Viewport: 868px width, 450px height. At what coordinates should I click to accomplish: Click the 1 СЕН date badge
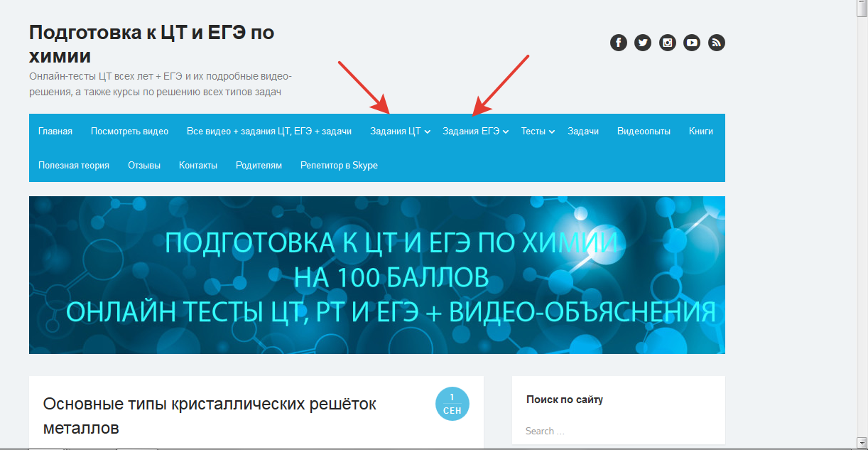(x=452, y=405)
